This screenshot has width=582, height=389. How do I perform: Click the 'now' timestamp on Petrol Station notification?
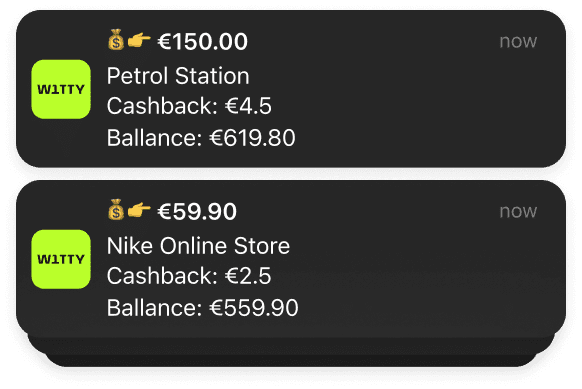pyautogui.click(x=518, y=41)
